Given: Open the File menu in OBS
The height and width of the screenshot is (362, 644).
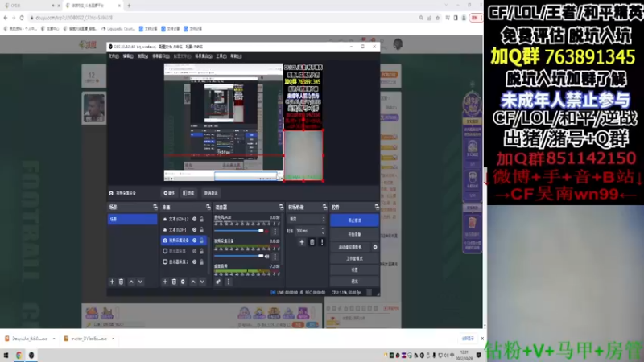Looking at the screenshot, I should [x=114, y=56].
